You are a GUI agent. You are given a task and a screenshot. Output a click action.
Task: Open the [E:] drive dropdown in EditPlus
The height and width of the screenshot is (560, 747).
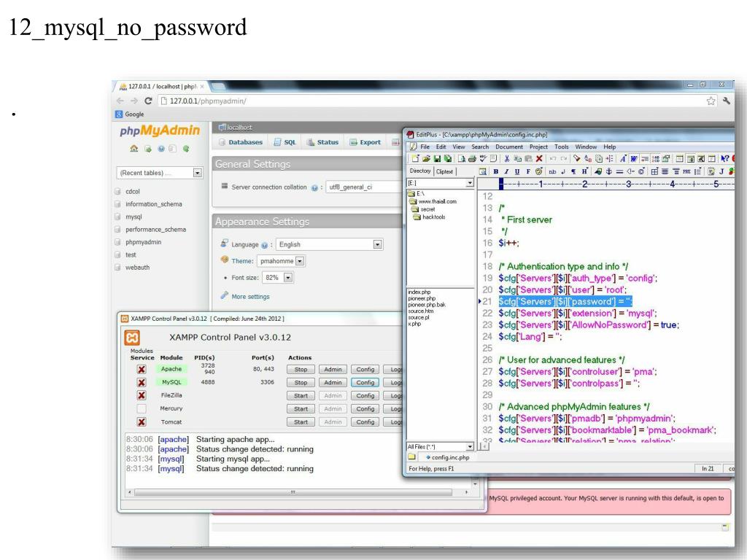(470, 183)
